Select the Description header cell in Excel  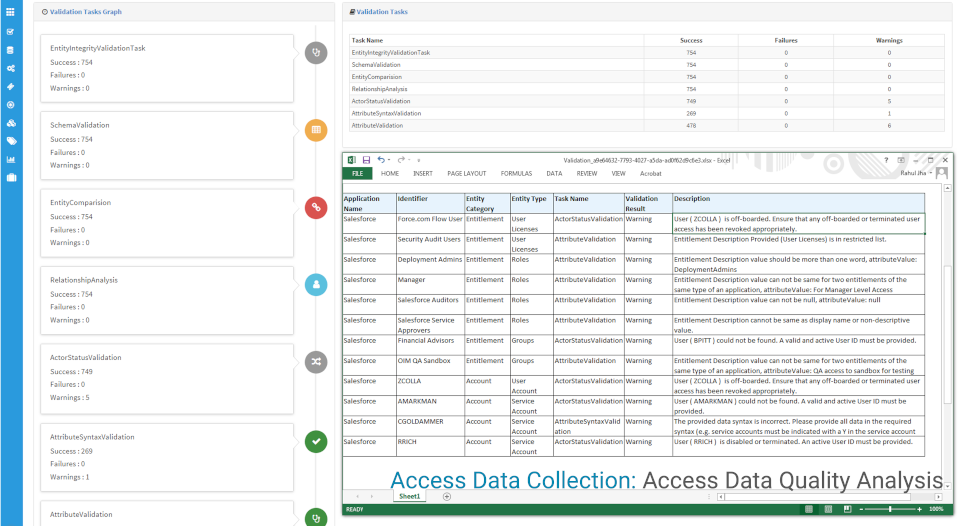click(798, 203)
